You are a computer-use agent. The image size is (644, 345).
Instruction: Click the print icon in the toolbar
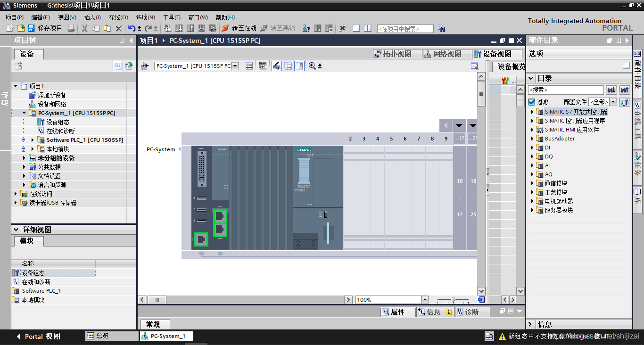click(x=71, y=28)
